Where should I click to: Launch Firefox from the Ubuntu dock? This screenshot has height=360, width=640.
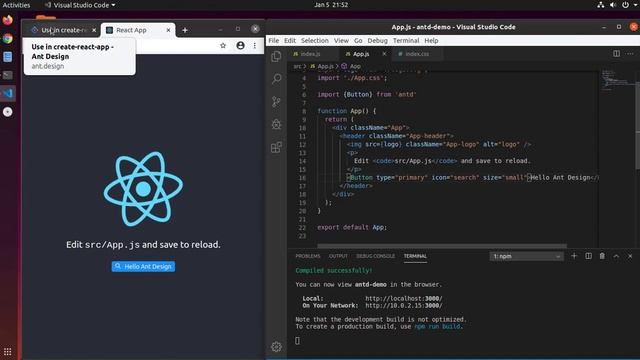[x=8, y=20]
